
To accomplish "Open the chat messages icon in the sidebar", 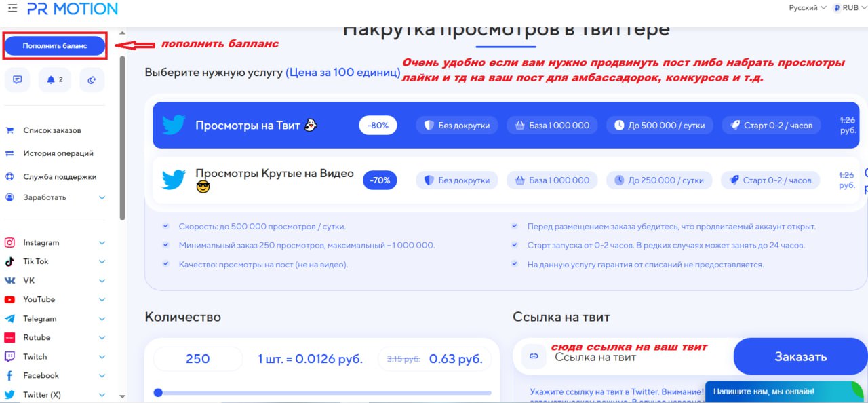I will click(18, 79).
